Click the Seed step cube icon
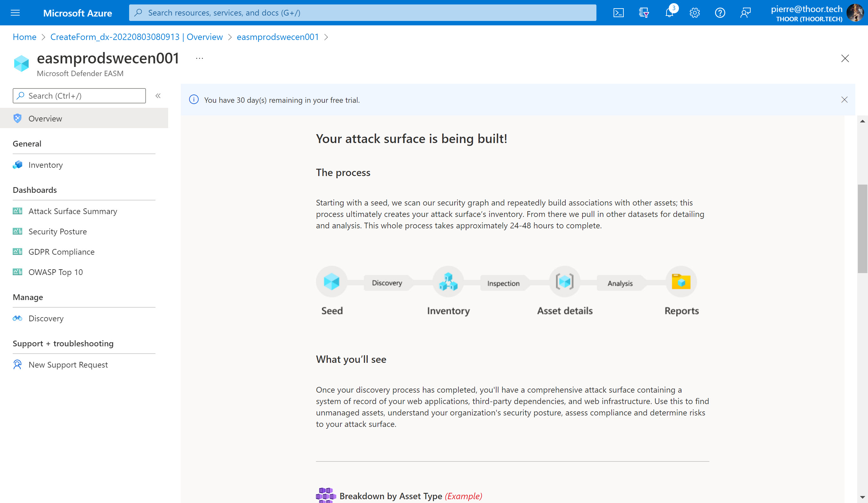Viewport: 868px width, 503px height. coord(332,282)
